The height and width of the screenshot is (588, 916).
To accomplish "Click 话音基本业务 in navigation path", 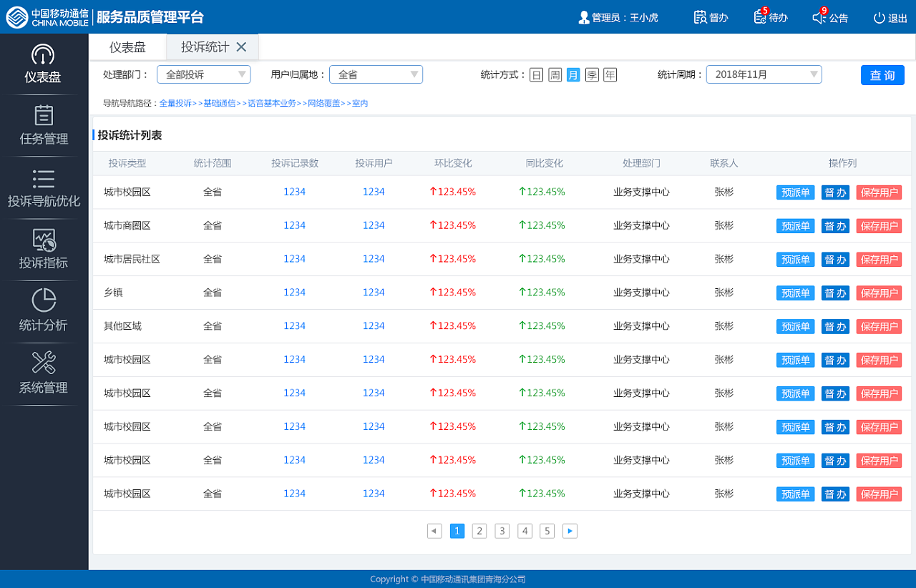I will coord(272,104).
